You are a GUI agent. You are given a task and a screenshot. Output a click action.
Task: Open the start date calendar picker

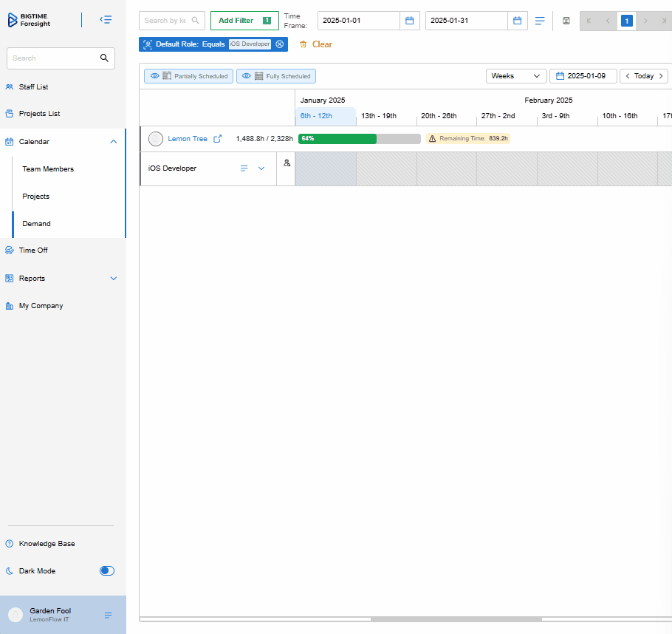click(410, 21)
